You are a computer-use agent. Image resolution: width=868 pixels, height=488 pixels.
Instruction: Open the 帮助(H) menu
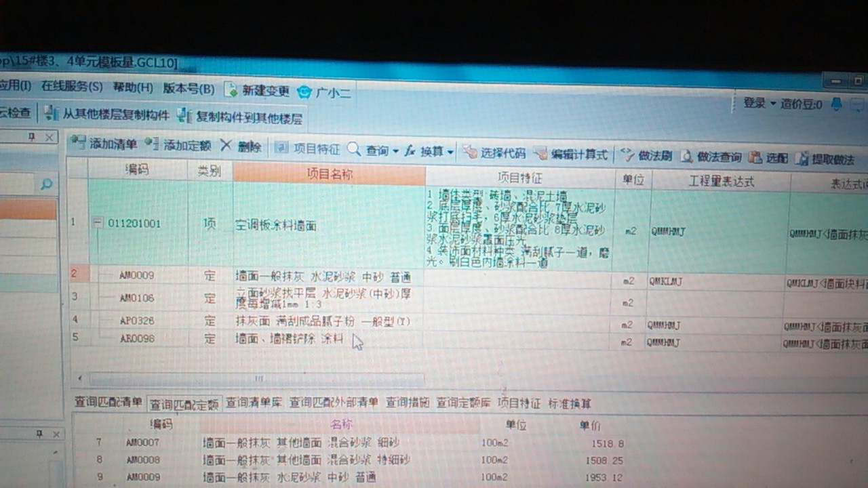(133, 87)
